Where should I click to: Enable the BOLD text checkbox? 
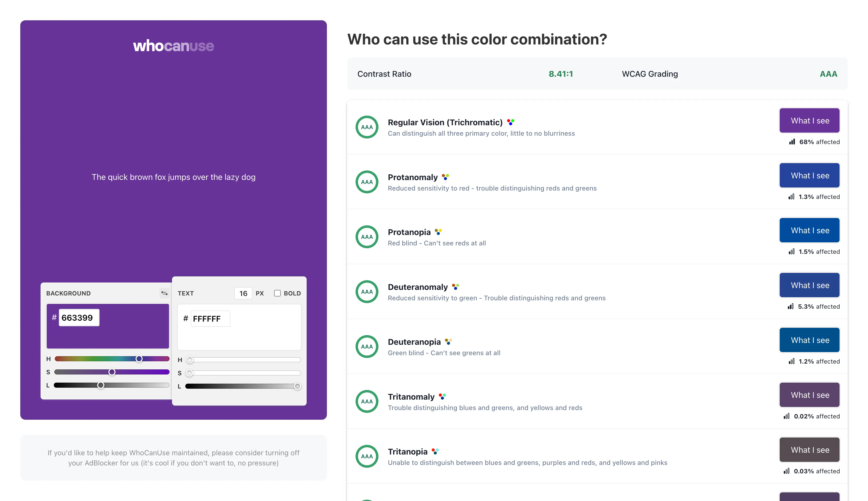tap(277, 293)
